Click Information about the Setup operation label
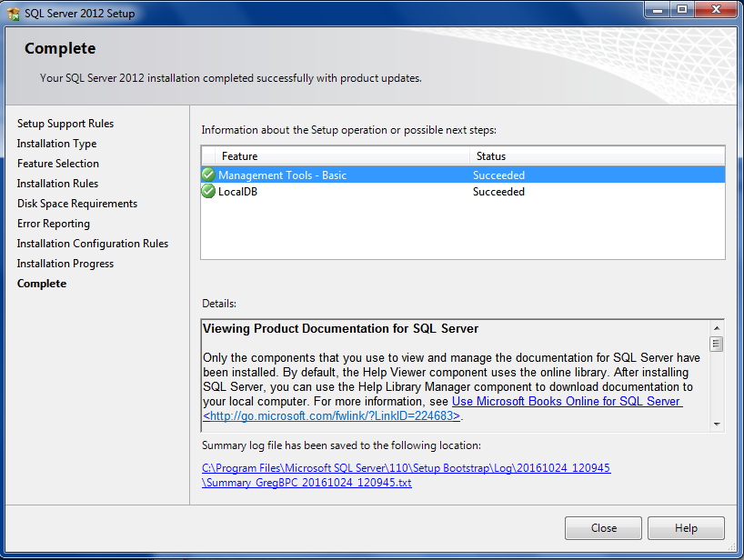The image size is (744, 560). (348, 130)
